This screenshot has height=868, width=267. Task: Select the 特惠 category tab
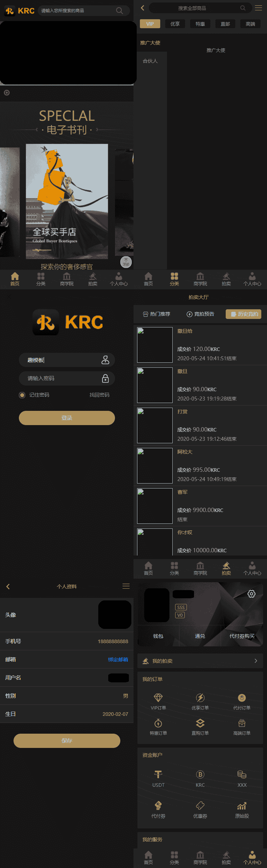200,24
